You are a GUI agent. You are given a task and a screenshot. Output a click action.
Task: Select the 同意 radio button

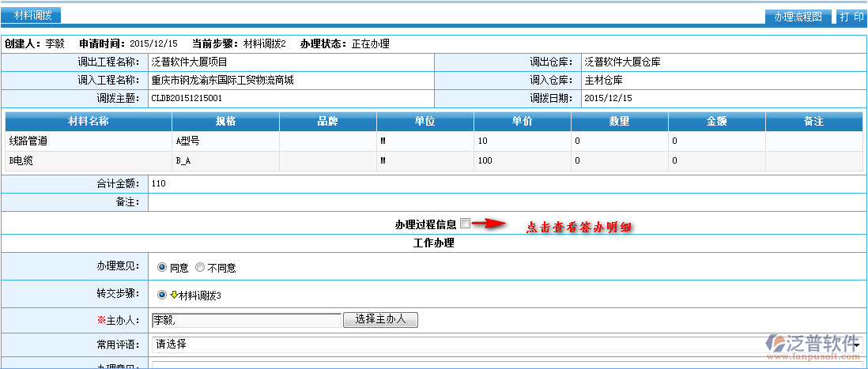pyautogui.click(x=162, y=268)
